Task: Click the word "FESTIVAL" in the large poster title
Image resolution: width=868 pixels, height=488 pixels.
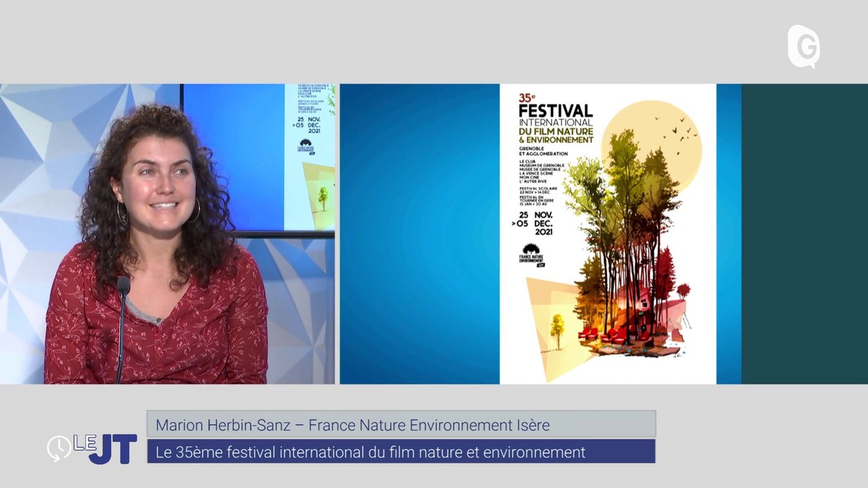Action: pos(555,110)
